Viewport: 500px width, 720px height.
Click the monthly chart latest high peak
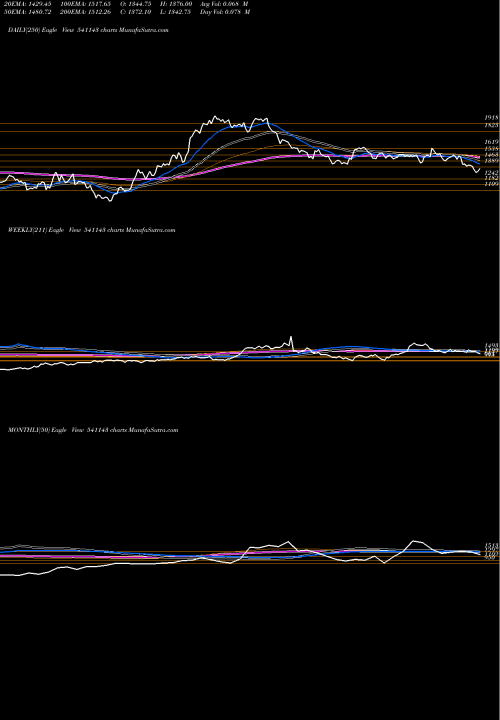pos(415,541)
